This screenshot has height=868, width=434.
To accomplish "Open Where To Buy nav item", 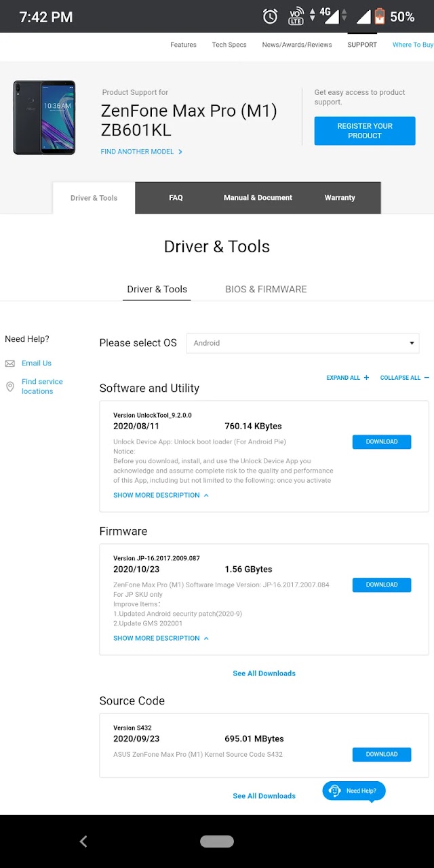I will [x=413, y=45].
